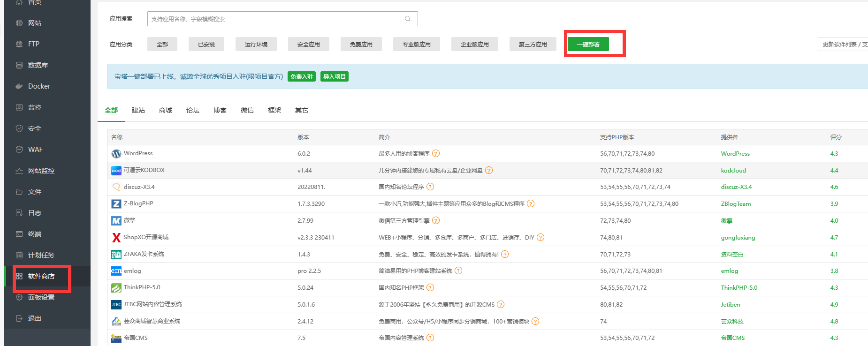Click the help icon beside Z-BlogPHP description
Image resolution: width=868 pixels, height=346 pixels.
click(531, 203)
